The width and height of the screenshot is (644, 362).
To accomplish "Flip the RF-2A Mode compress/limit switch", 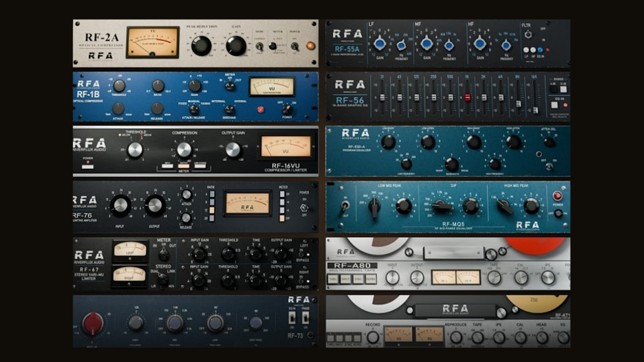I will (x=260, y=46).
